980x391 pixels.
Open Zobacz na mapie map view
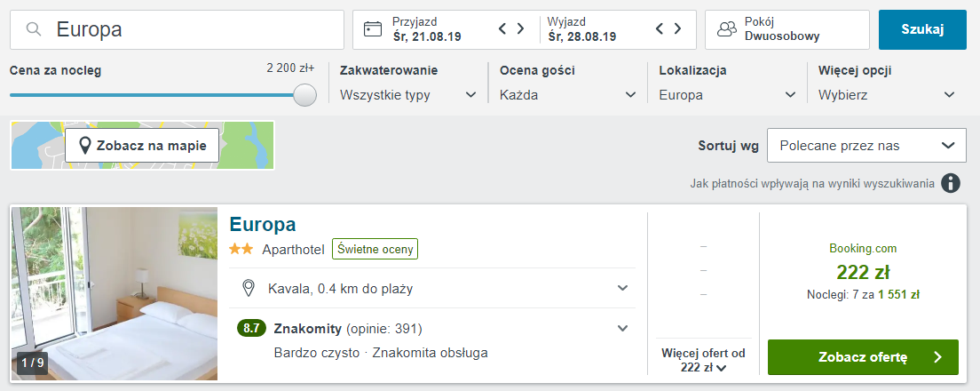pos(142,146)
